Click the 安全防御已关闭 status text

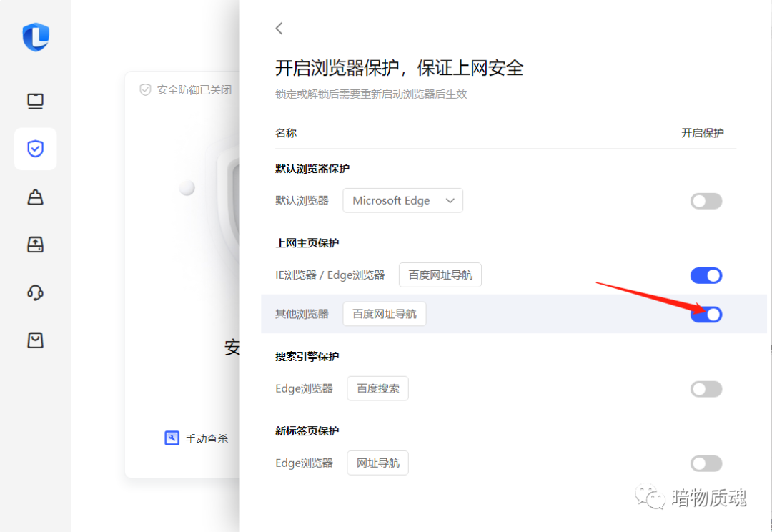point(194,89)
